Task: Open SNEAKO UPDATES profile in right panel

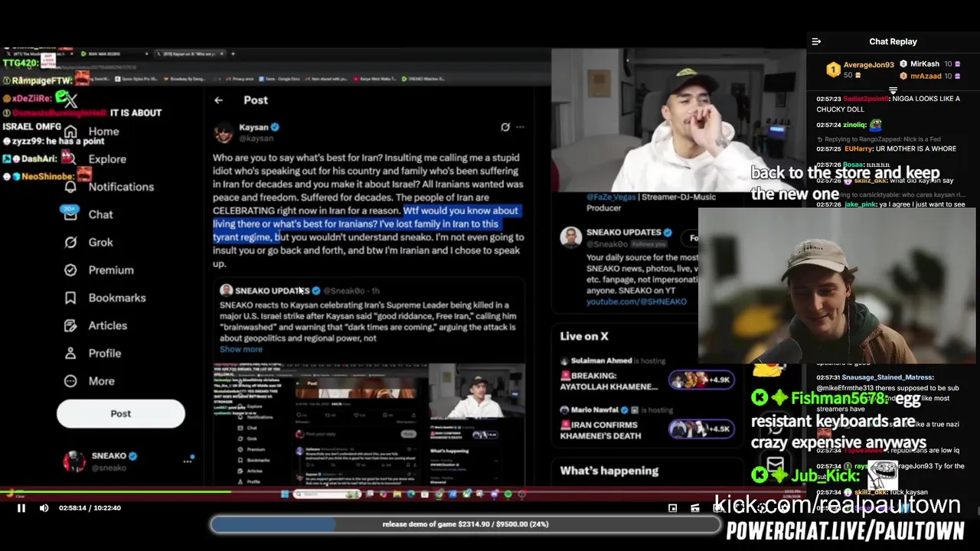Action: click(623, 233)
